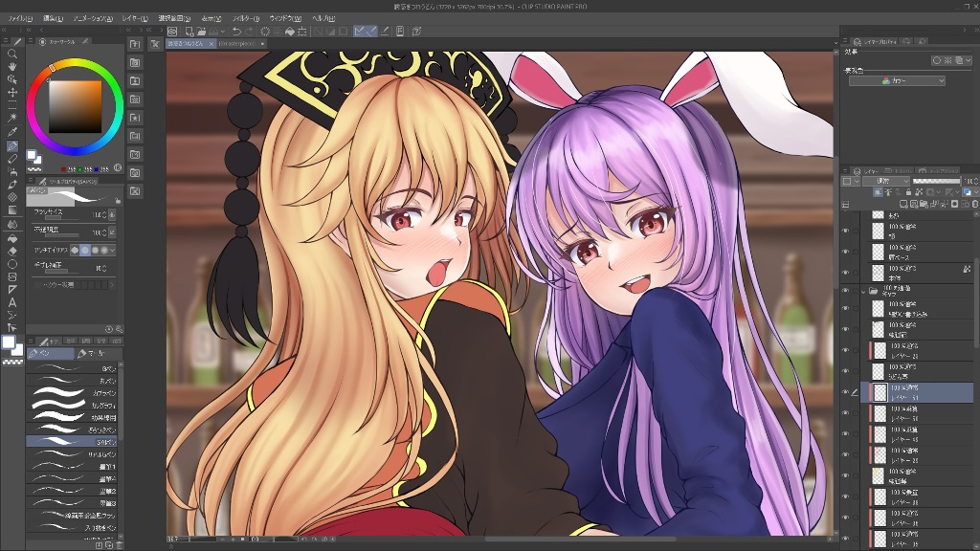The height and width of the screenshot is (551, 980).
Task: Collapse the layer folder arrow
Action: [x=863, y=292]
